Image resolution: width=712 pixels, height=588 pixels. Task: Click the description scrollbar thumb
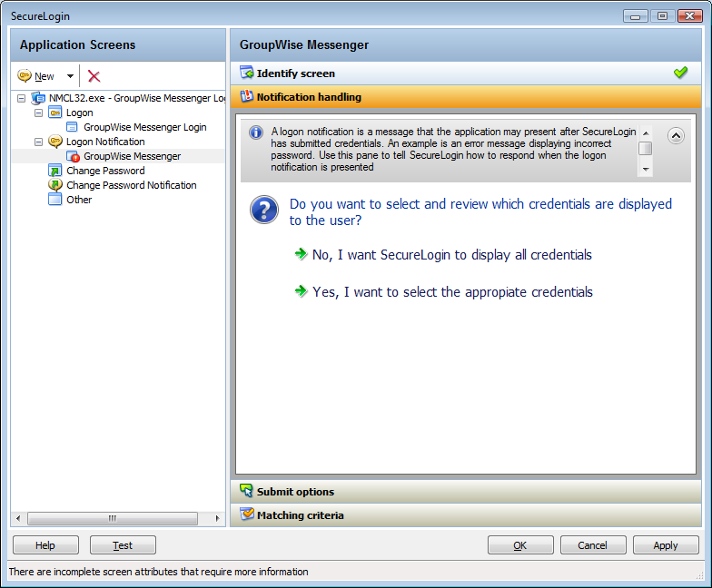[x=645, y=149]
